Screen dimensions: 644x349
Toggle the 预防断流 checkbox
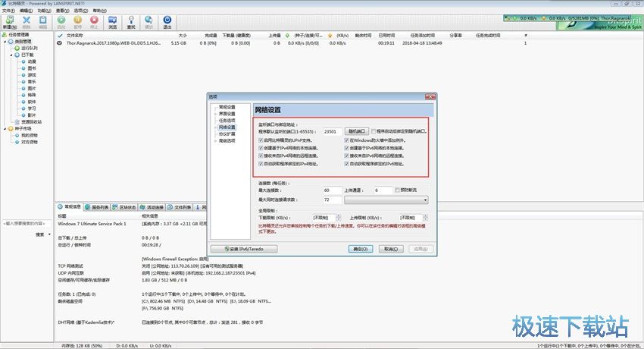397,190
